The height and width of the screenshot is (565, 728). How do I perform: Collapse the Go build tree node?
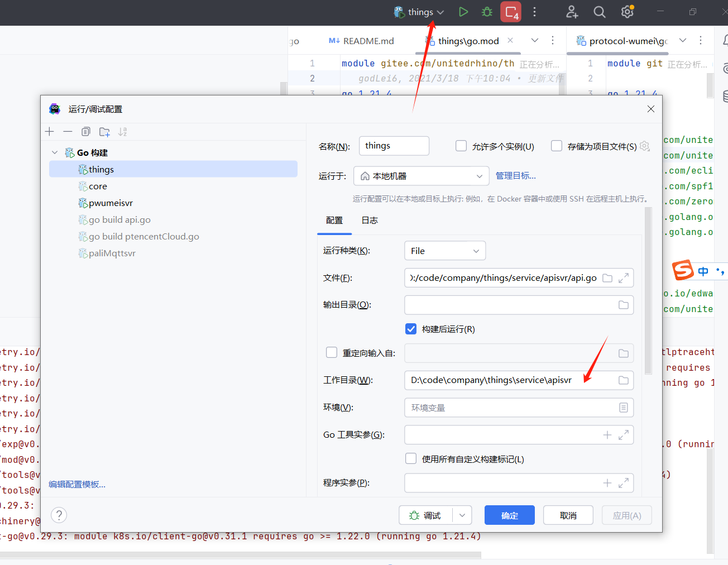(55, 152)
